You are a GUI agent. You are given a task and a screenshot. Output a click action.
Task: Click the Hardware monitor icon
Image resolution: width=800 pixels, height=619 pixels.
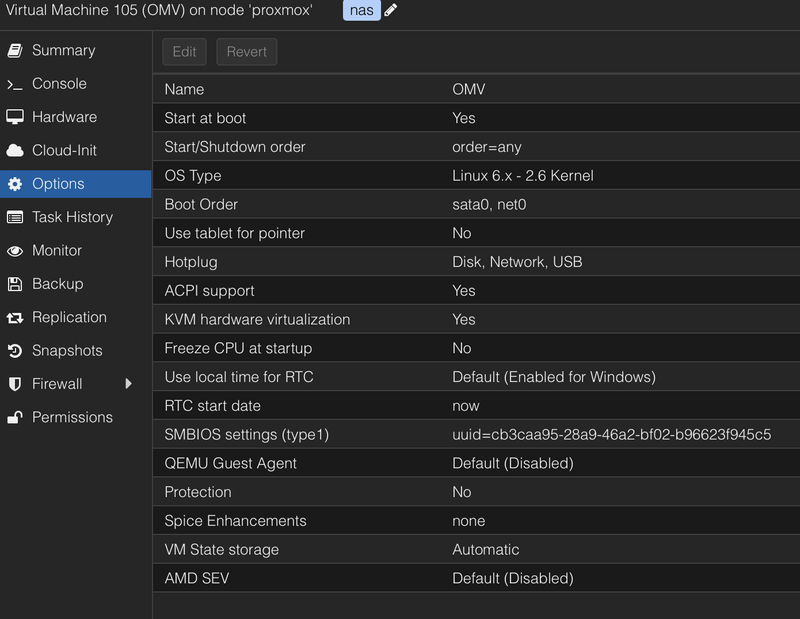coord(15,117)
